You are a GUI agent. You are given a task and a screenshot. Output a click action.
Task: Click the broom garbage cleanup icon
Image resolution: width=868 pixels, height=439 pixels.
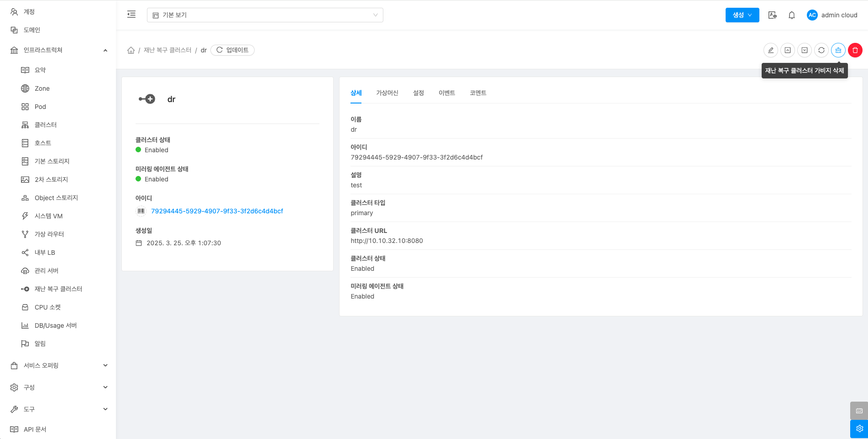[x=838, y=50]
